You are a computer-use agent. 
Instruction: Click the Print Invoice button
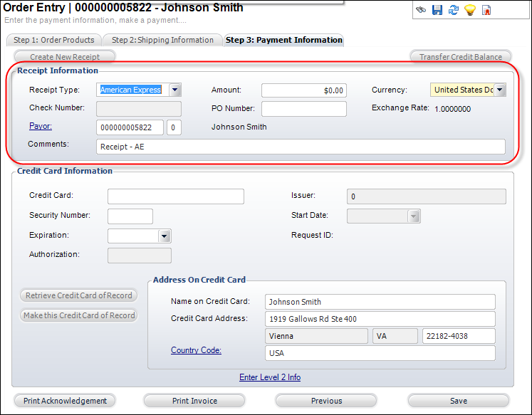click(194, 401)
